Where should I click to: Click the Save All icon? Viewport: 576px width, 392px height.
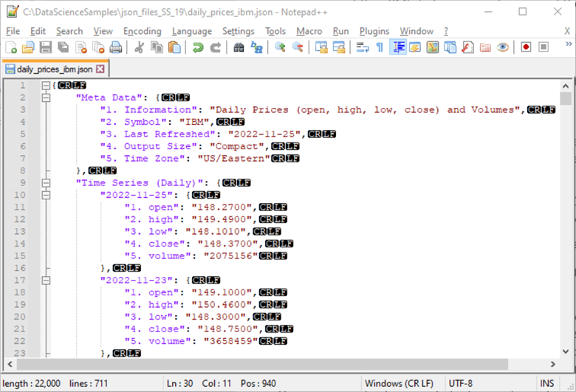[64, 47]
